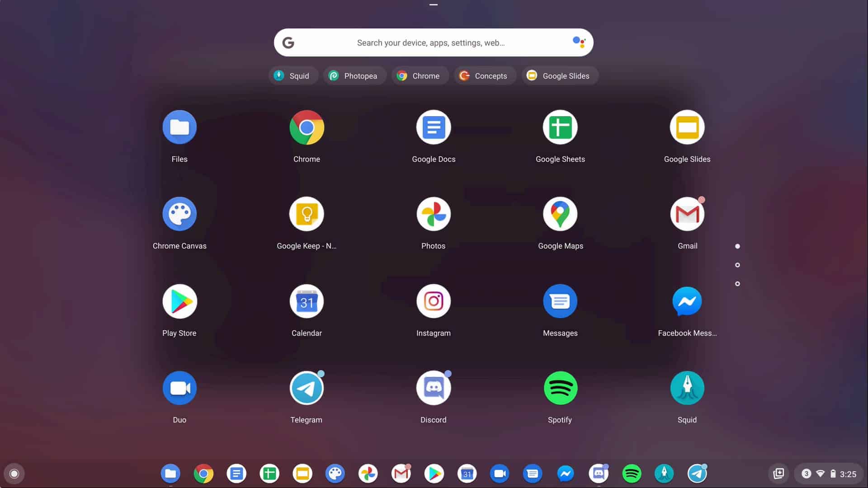Screen dimensions: 868x488
Task: Open Facebook Messenger from the shelf
Action: coord(566,474)
